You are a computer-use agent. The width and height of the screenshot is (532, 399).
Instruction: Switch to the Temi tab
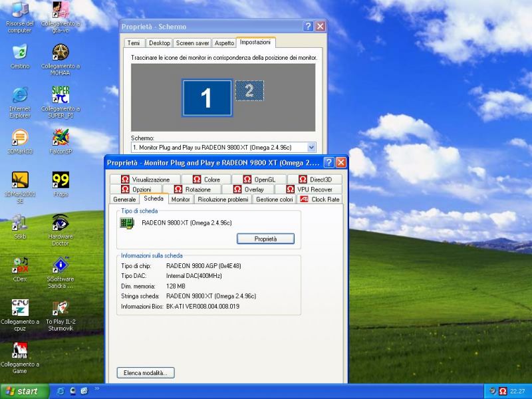(134, 43)
